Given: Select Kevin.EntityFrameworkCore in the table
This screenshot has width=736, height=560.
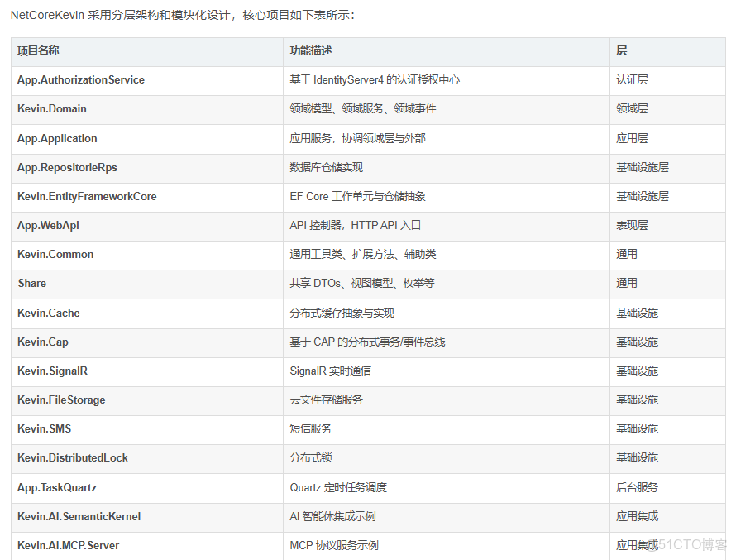Looking at the screenshot, I should point(88,197).
